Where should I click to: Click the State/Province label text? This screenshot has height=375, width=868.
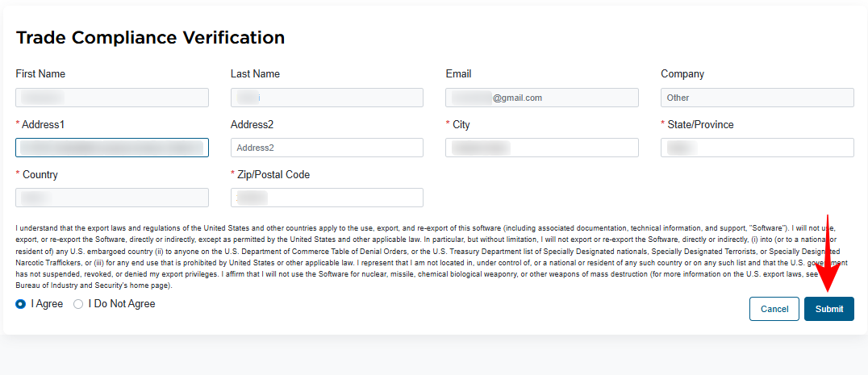pyautogui.click(x=700, y=125)
